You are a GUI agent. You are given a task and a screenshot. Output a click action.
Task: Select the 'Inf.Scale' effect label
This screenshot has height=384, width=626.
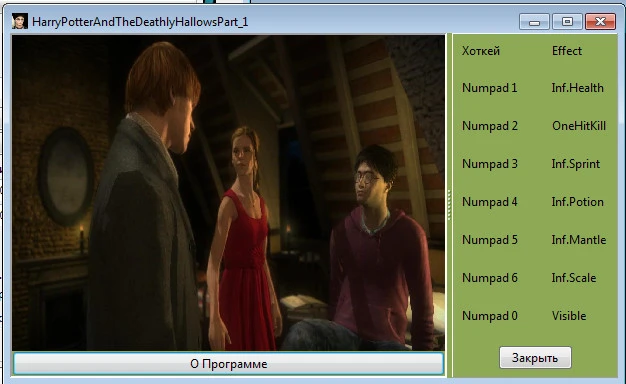574,278
